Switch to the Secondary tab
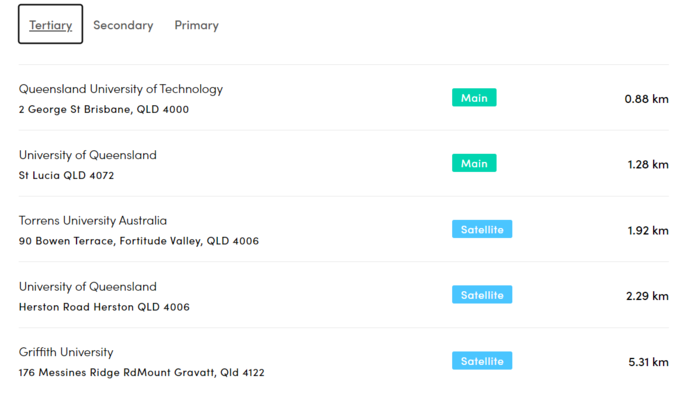Screen dimensions: 680x400 [x=123, y=25]
